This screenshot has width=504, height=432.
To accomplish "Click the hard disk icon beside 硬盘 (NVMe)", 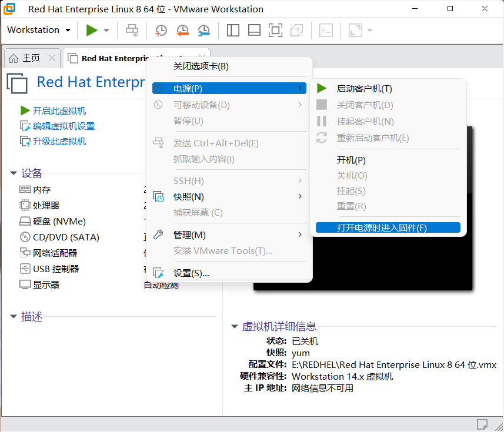I will click(25, 221).
